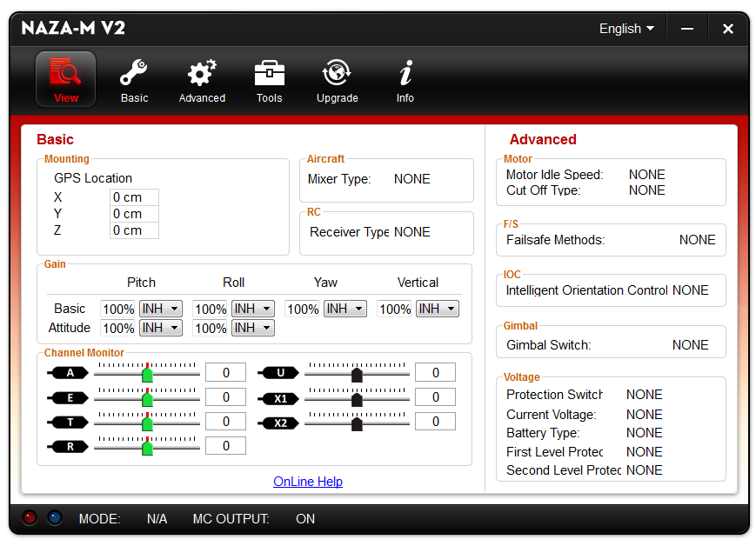
Task: Click the Basic section heading
Action: [56, 139]
